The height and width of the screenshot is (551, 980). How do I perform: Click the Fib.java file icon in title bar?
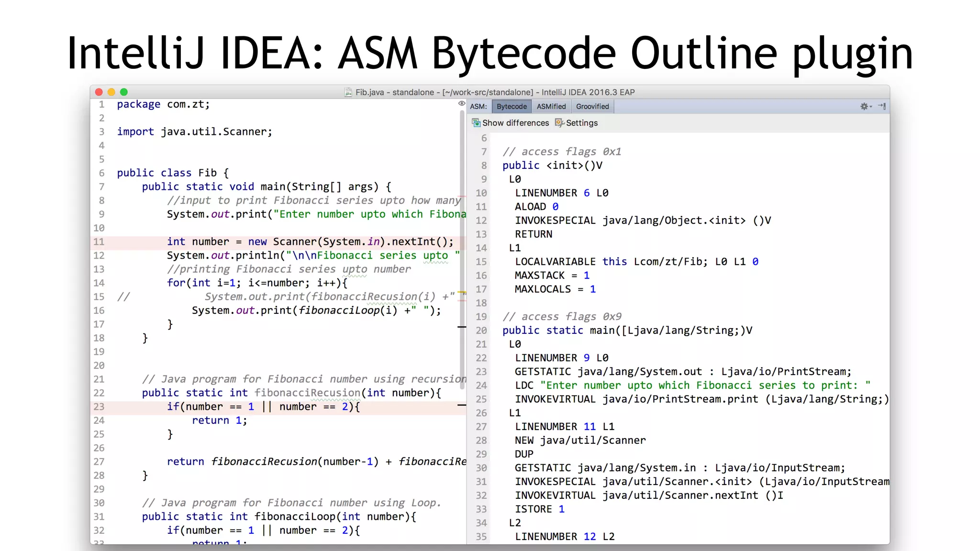click(x=348, y=92)
